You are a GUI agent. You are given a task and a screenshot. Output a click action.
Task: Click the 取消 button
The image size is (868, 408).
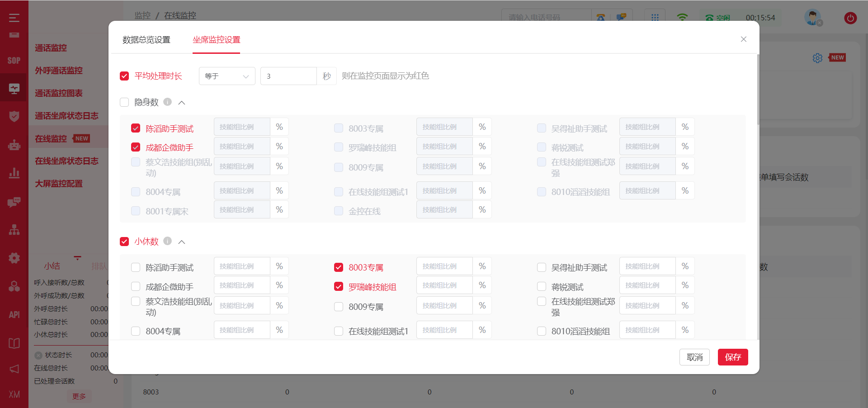coord(694,357)
